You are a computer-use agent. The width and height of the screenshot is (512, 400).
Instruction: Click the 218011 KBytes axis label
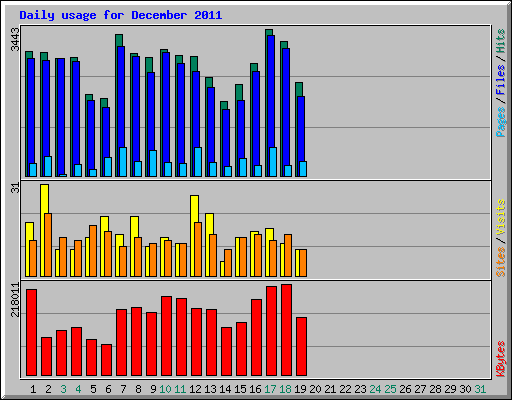pos(15,299)
